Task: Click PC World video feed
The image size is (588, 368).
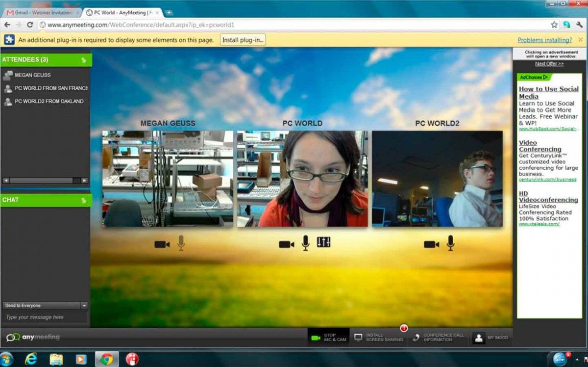Action: click(303, 179)
